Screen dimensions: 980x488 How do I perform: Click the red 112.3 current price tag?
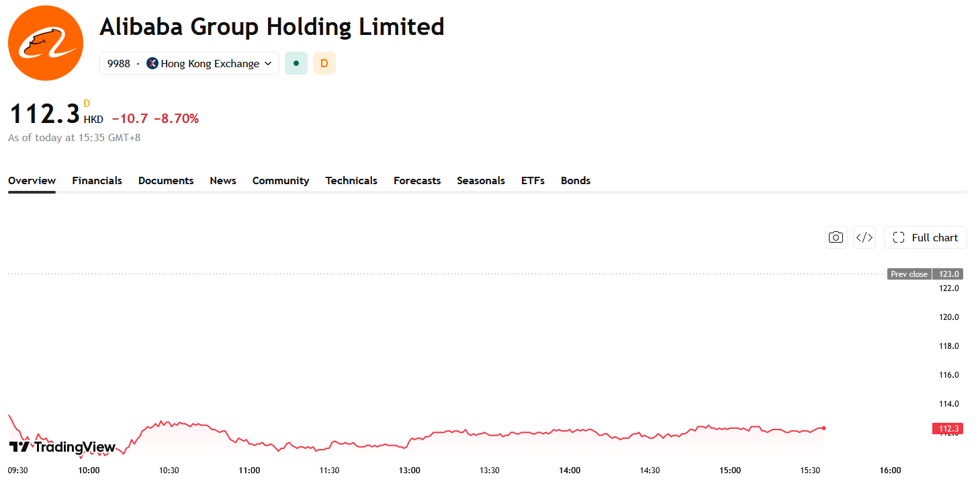coord(948,428)
